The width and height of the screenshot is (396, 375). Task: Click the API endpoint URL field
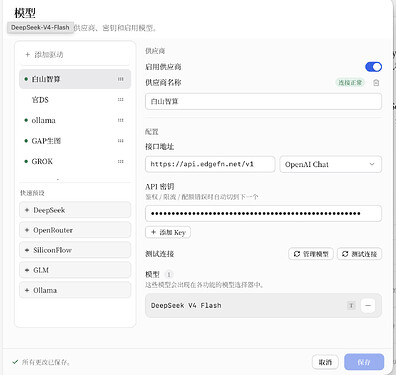click(210, 164)
